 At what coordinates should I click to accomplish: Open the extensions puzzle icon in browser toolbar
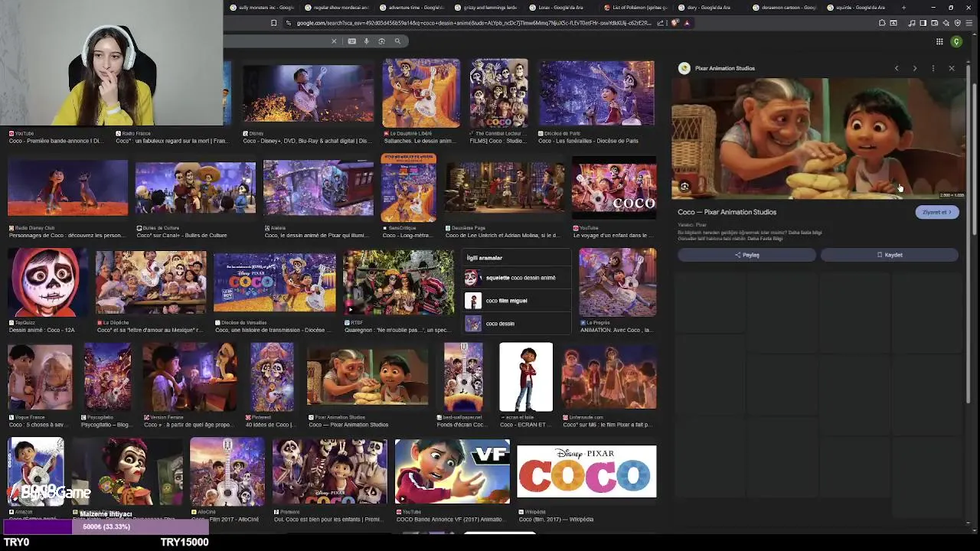tap(882, 23)
